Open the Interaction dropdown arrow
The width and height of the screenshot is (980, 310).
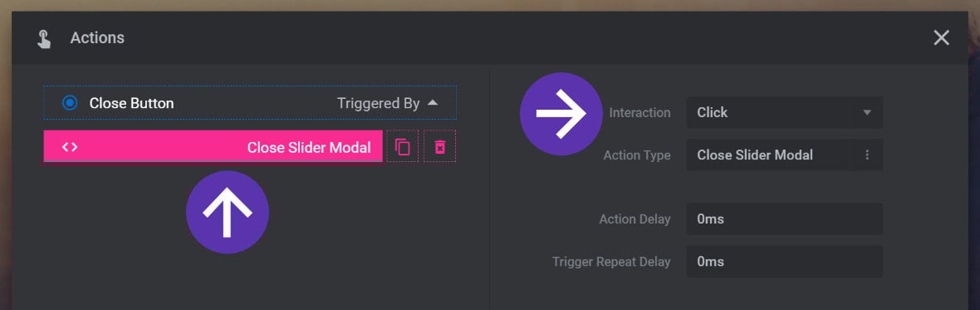coord(867,112)
